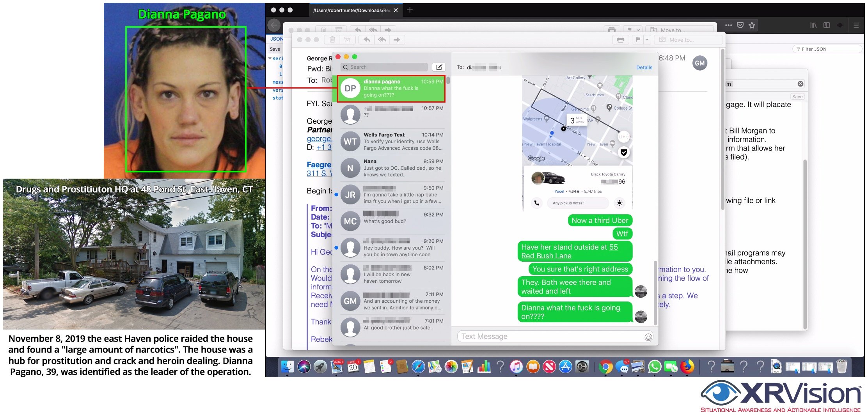
Task: Click the forward arrow in mail toolbar
Action: click(397, 40)
